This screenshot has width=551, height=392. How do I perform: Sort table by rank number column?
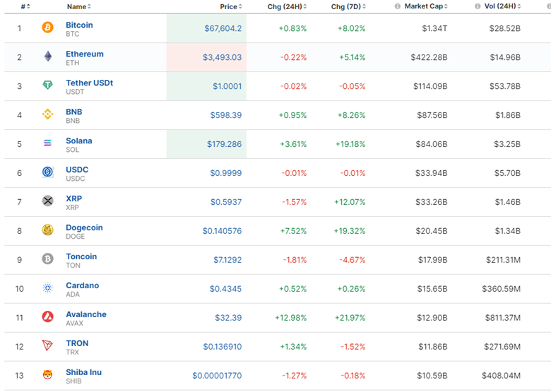25,6
